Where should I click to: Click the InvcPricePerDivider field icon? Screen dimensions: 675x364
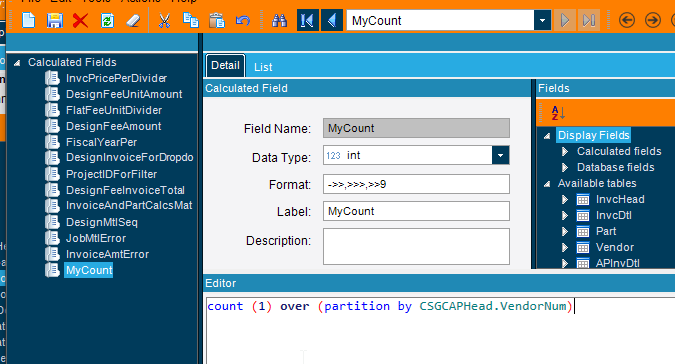click(53, 78)
